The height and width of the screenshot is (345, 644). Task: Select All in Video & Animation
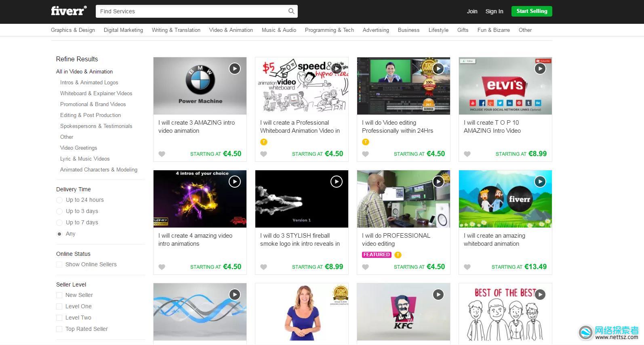pos(84,71)
